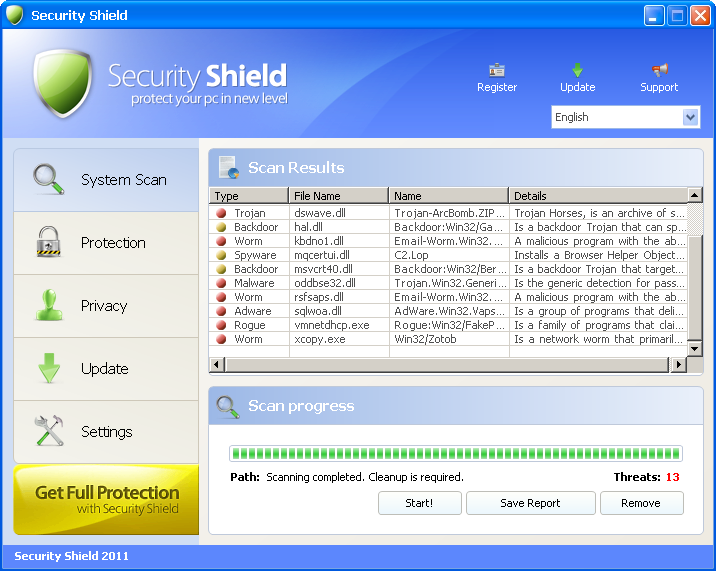Click the Register ID card icon

[496, 70]
